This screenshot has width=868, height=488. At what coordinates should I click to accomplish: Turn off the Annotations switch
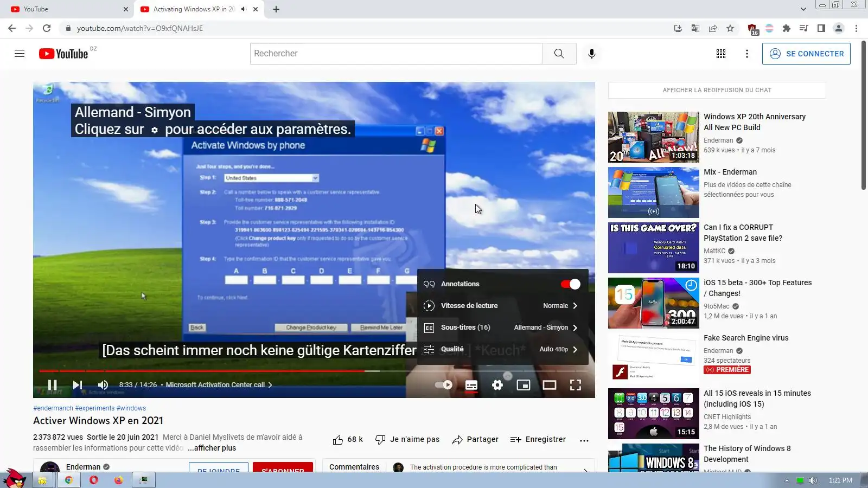point(571,284)
